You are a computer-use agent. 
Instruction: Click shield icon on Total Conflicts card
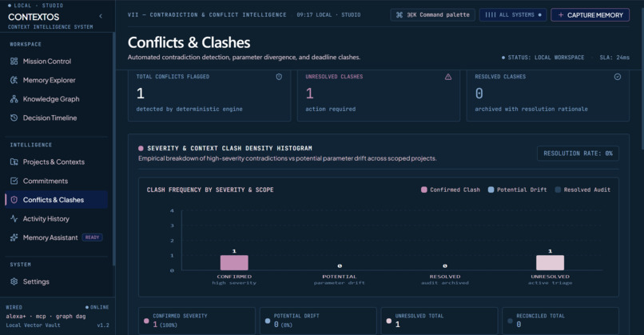pyautogui.click(x=279, y=77)
